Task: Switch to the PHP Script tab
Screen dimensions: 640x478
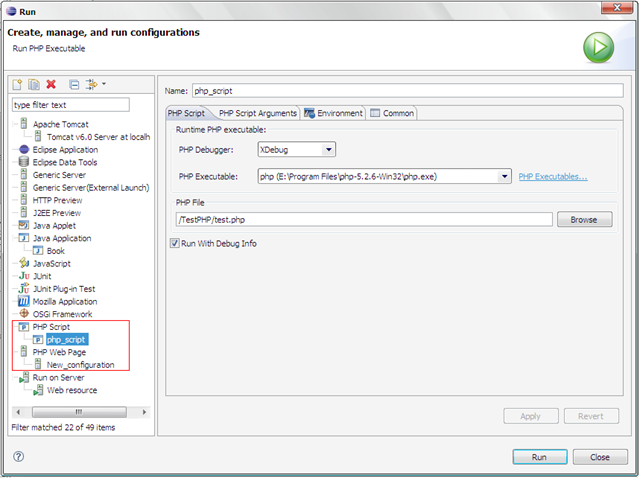Action: pyautogui.click(x=186, y=113)
